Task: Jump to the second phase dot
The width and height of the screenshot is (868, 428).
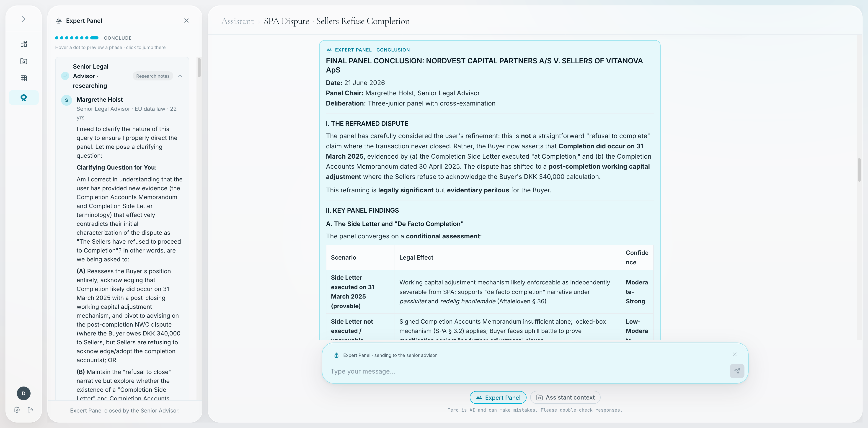Action: pos(62,38)
